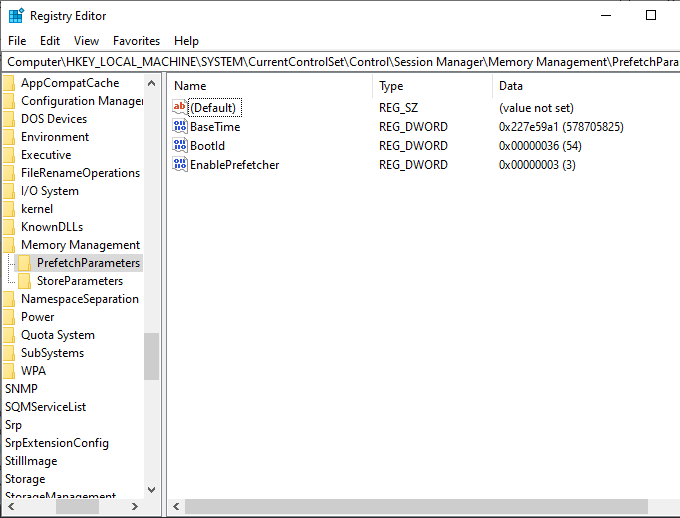Viewport: 680px width, 518px height.
Task: Click the registry path address bar
Action: click(340, 62)
